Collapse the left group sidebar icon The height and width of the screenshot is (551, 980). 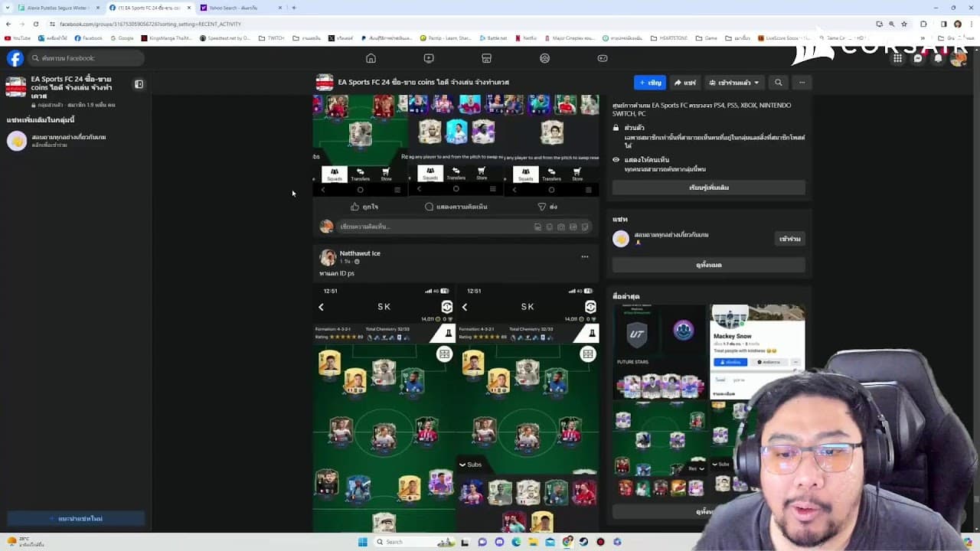(x=139, y=84)
